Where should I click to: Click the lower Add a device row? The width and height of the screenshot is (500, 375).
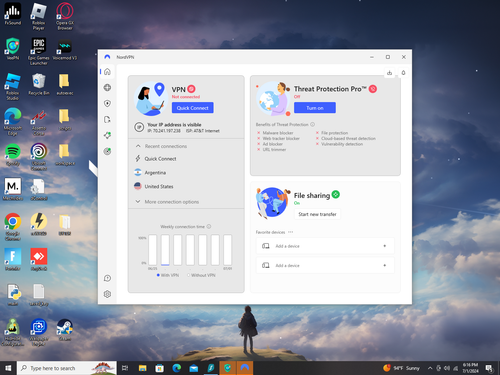click(325, 265)
